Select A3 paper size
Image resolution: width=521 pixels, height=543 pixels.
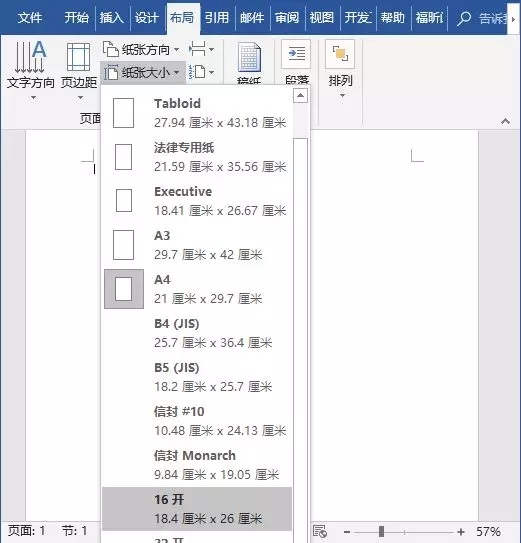pyautogui.click(x=197, y=245)
